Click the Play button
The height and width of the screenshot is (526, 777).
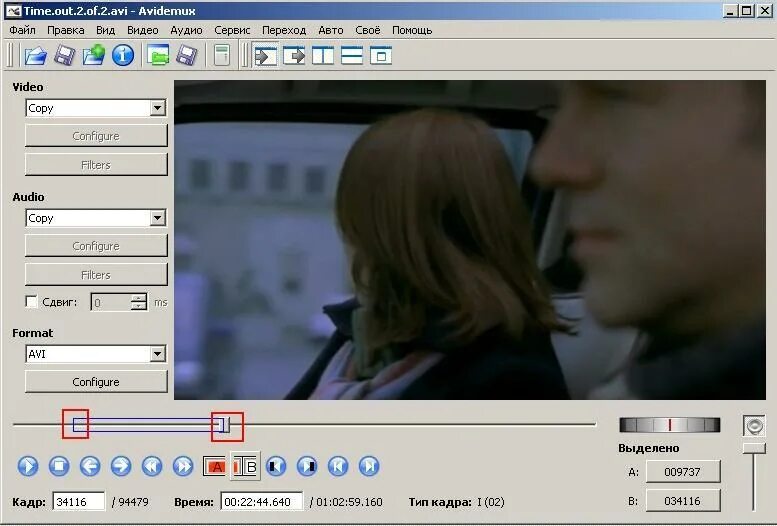(28, 467)
